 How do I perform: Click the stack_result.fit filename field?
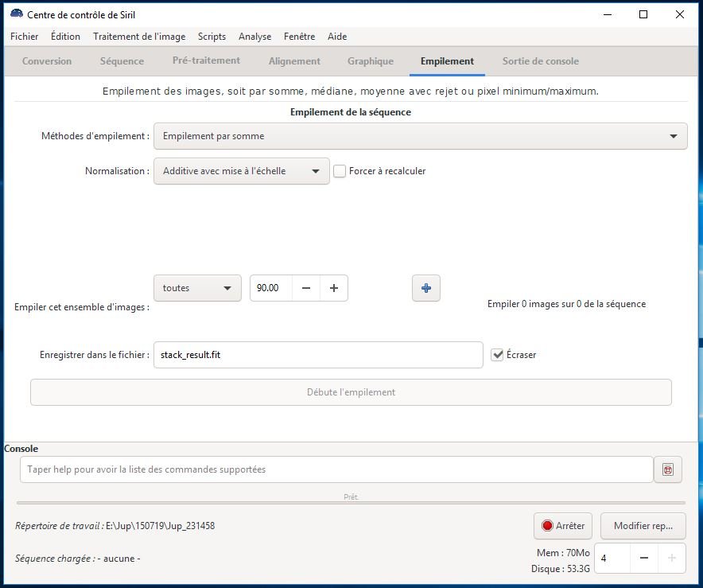tap(318, 355)
